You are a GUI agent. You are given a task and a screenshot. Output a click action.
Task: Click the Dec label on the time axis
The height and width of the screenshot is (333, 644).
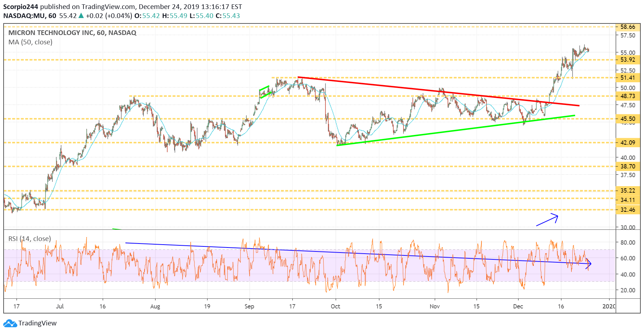518,306
